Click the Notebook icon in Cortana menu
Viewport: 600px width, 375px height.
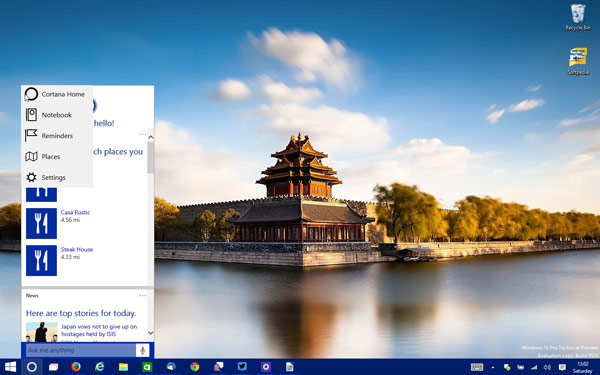(x=31, y=115)
